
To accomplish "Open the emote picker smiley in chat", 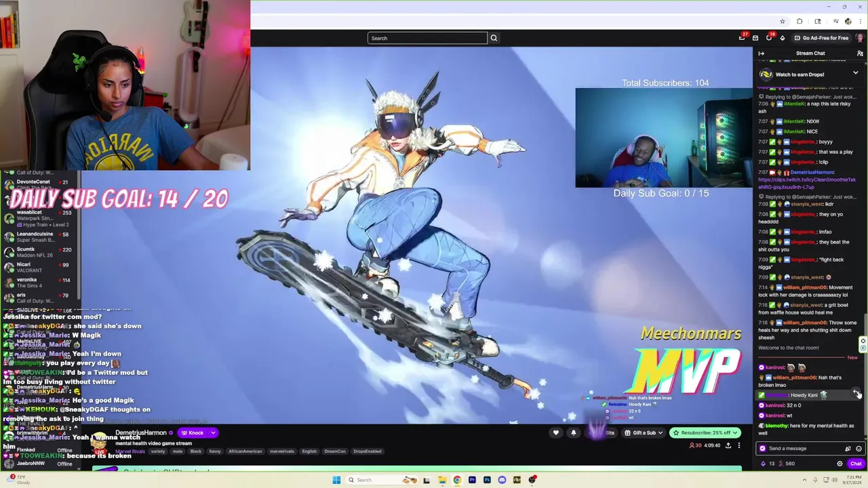I will pyautogui.click(x=859, y=448).
